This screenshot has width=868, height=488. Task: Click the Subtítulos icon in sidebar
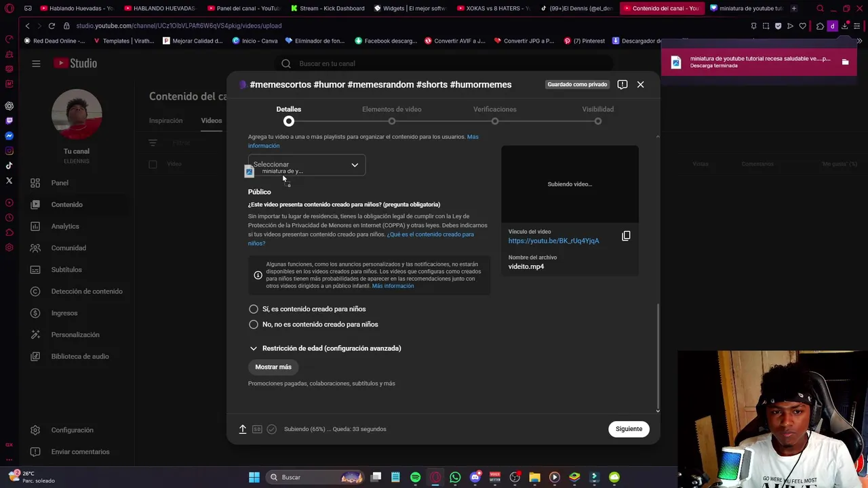(35, 270)
